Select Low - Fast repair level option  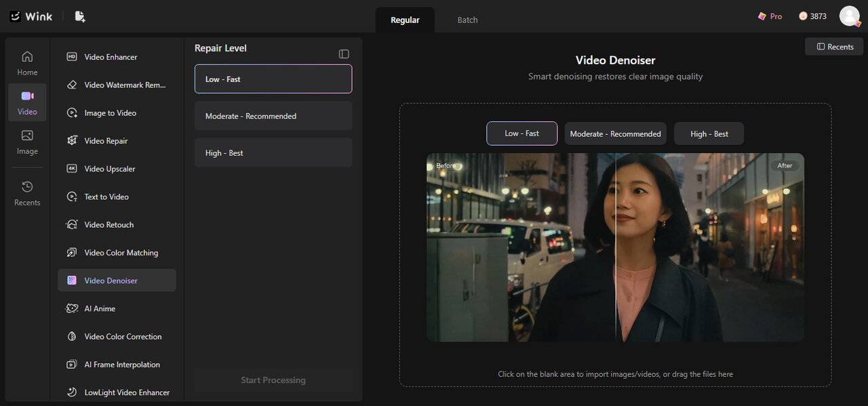click(x=273, y=79)
